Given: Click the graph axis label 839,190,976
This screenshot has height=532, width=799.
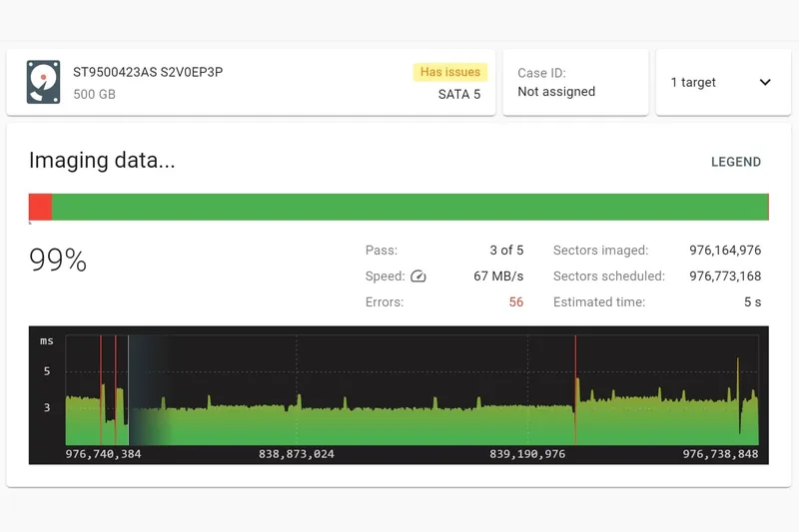Looking at the screenshot, I should pos(527,454).
